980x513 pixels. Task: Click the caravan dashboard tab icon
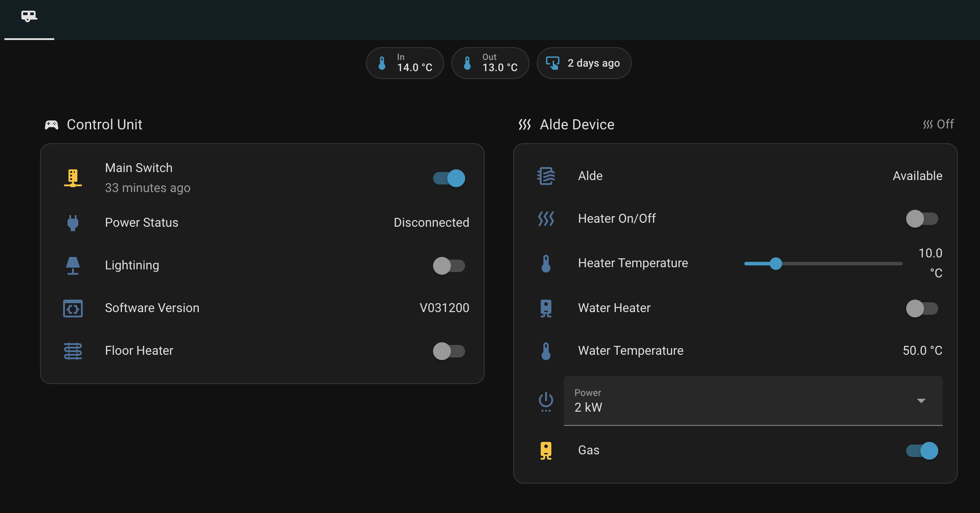(x=29, y=16)
